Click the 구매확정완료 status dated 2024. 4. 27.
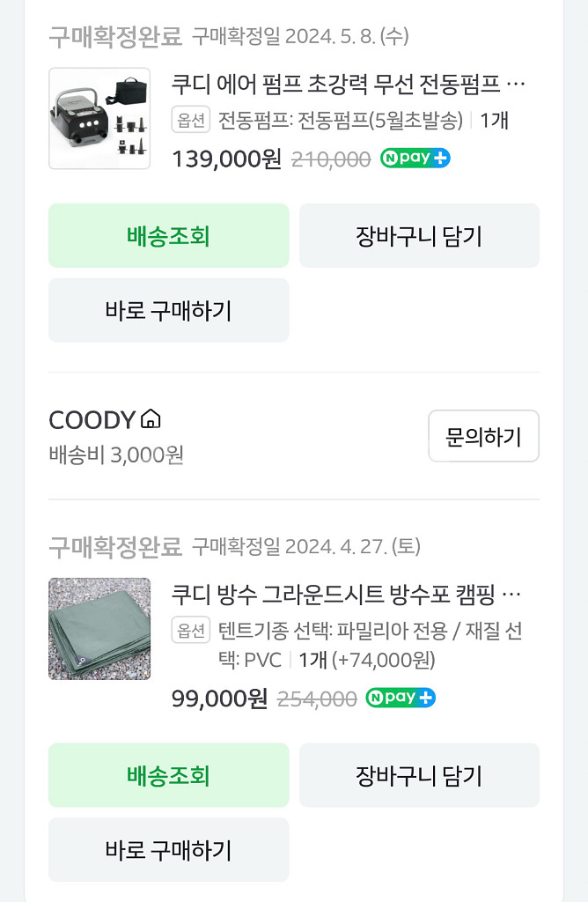 tap(114, 546)
